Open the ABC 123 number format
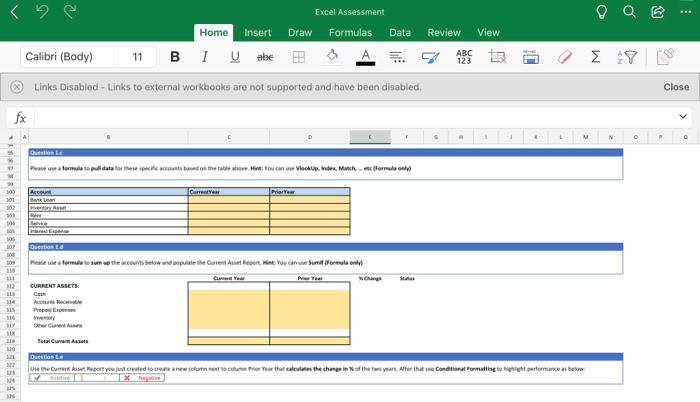700x402 pixels. pyautogui.click(x=464, y=57)
